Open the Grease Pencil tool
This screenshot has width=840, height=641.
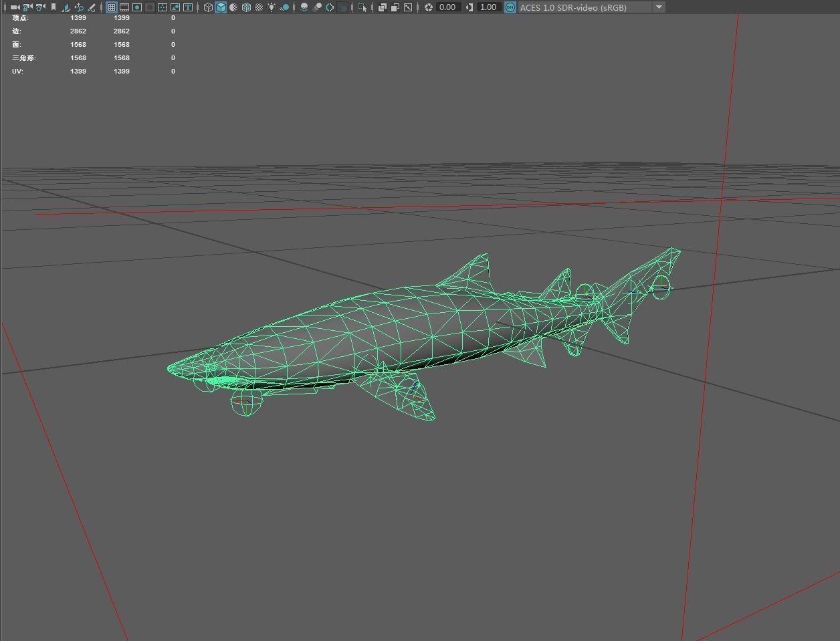[92, 7]
